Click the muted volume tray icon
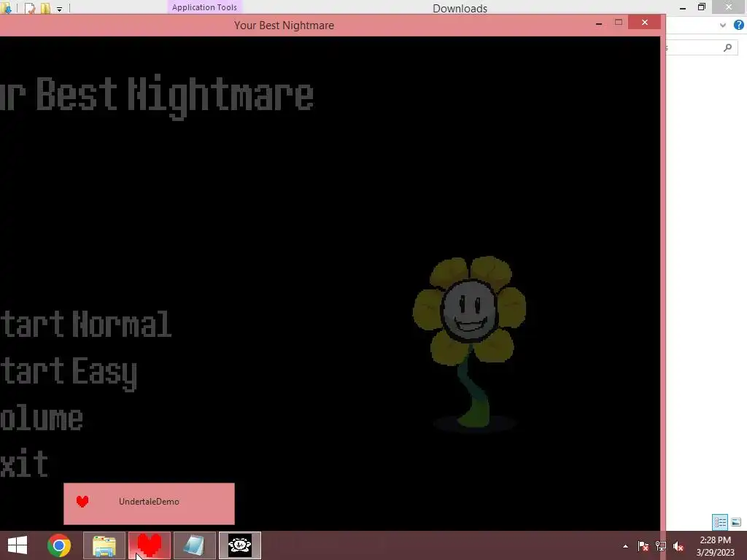Image resolution: width=747 pixels, height=560 pixels. [x=678, y=546]
